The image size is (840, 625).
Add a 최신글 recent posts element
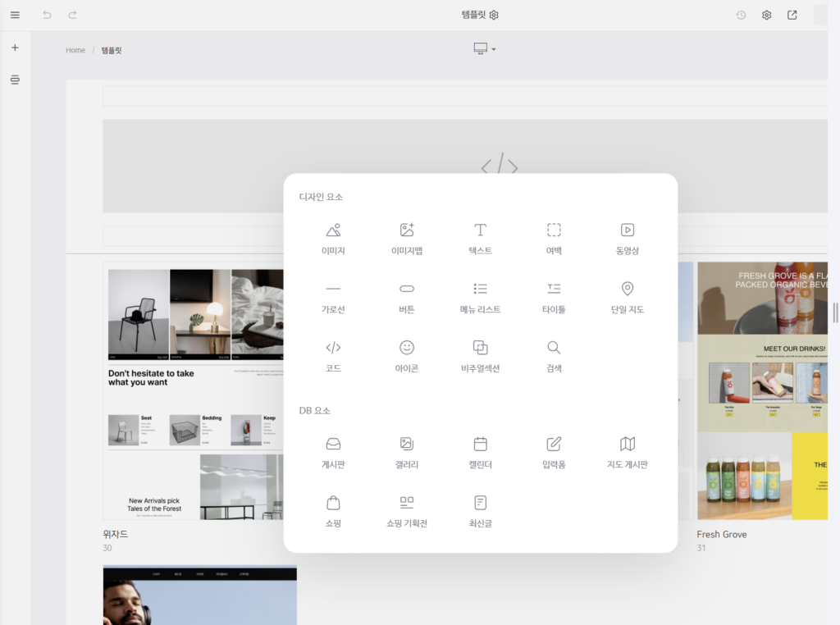[x=481, y=512]
